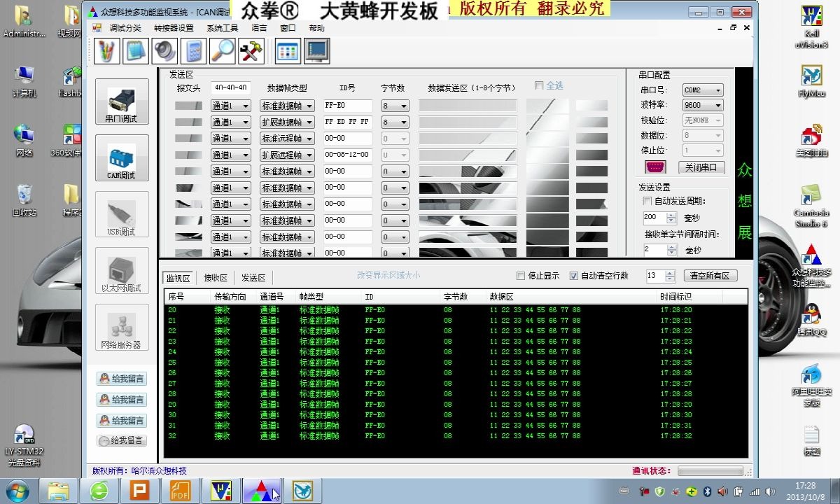Enable the 自动发送周期 checkbox
The image size is (840, 504).
[x=647, y=201]
